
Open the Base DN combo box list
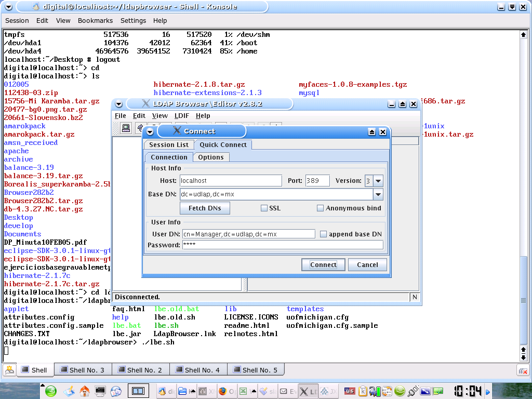378,194
